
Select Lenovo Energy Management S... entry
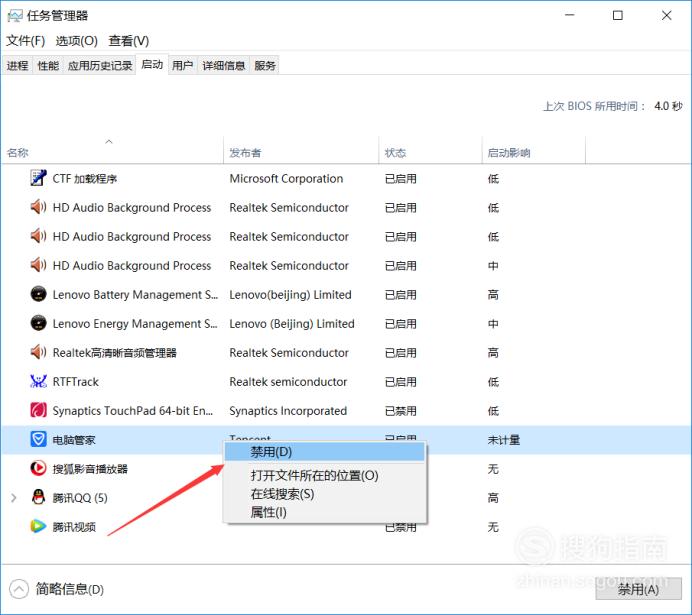(135, 324)
